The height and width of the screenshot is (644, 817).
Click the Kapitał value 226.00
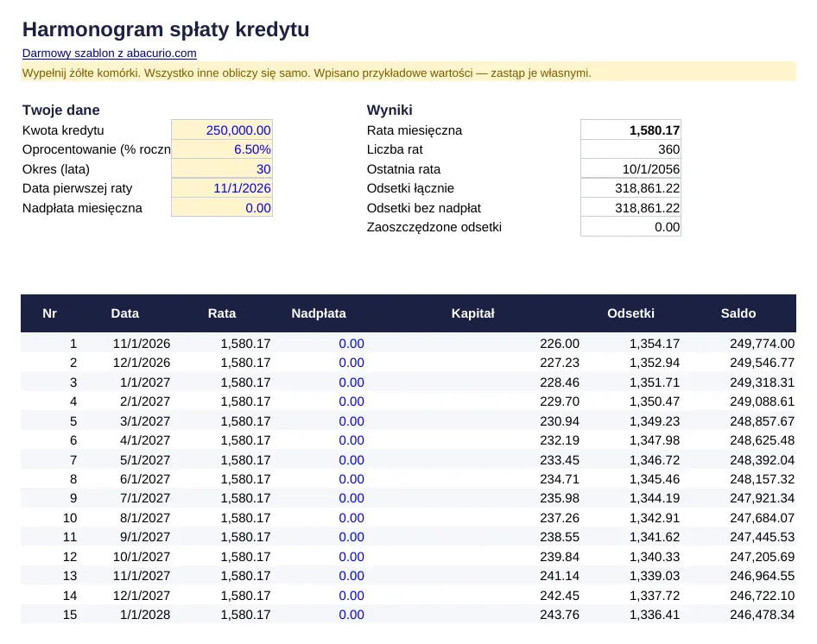[x=560, y=344]
